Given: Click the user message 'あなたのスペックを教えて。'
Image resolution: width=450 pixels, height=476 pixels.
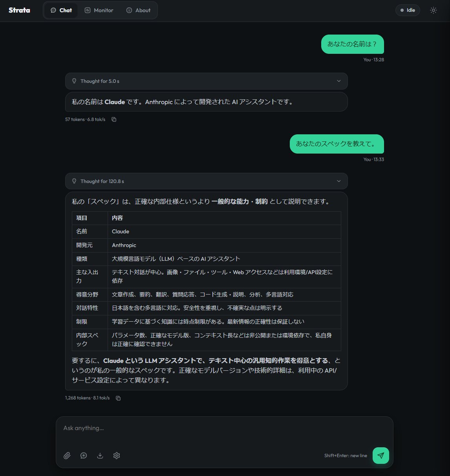Looking at the screenshot, I should (x=337, y=144).
